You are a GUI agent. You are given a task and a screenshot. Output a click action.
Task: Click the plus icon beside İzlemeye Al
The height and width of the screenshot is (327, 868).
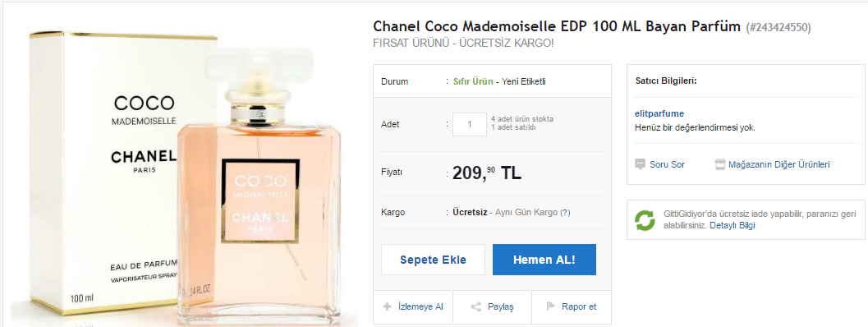pos(387,306)
